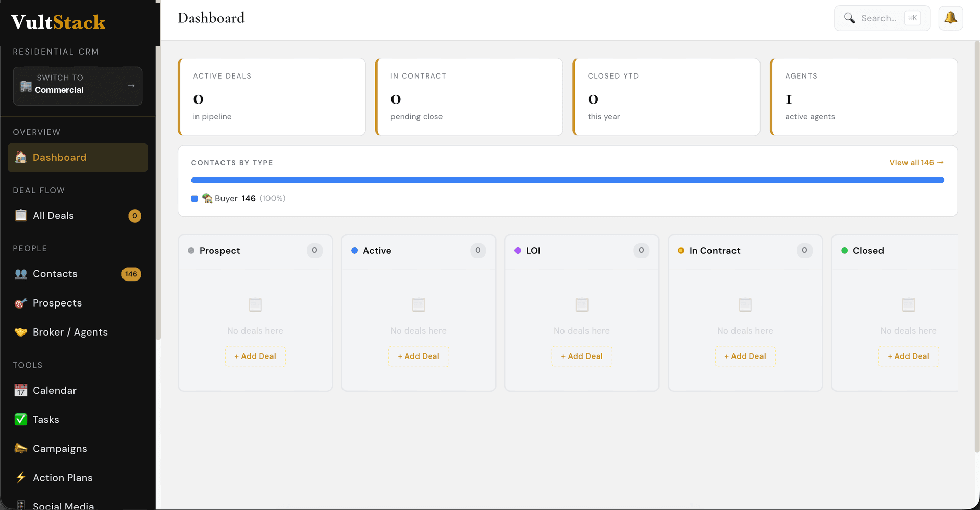
Task: Go to Contacts page
Action: (78, 274)
